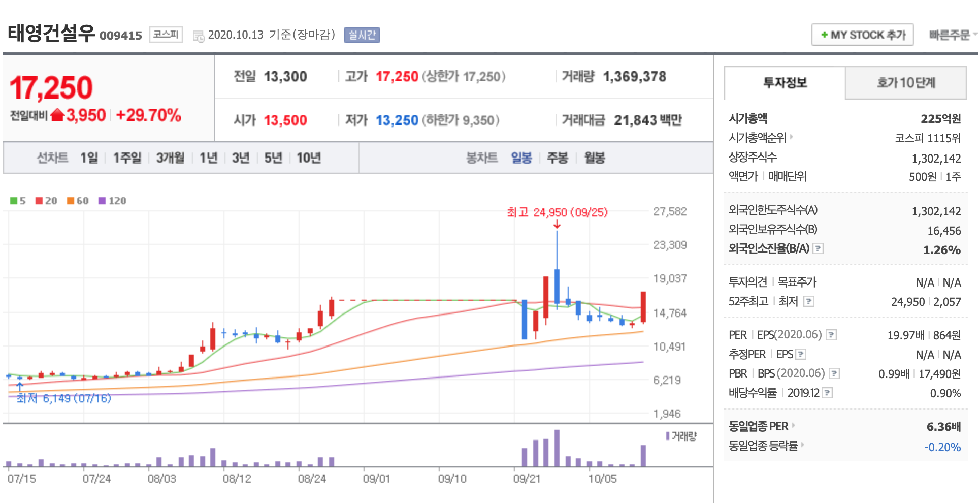The image size is (980, 503).
Task: Click the 전일 value 13,300
Action: [285, 77]
